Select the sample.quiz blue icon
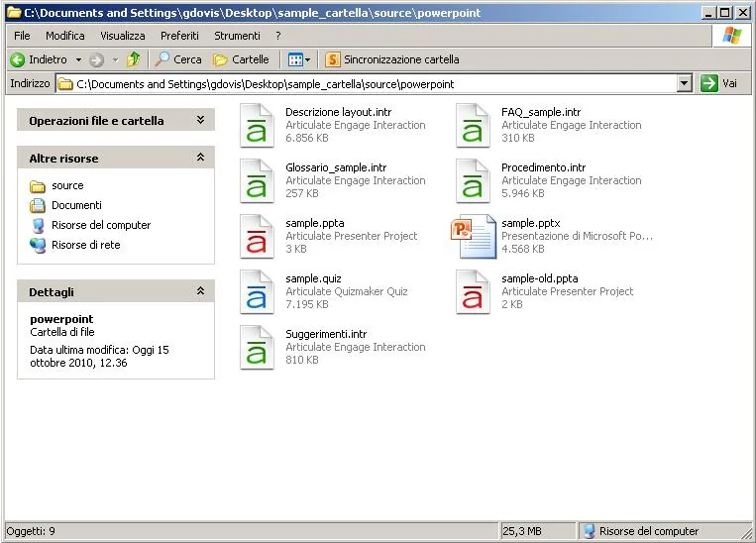Image resolution: width=756 pixels, height=543 pixels. 257,291
